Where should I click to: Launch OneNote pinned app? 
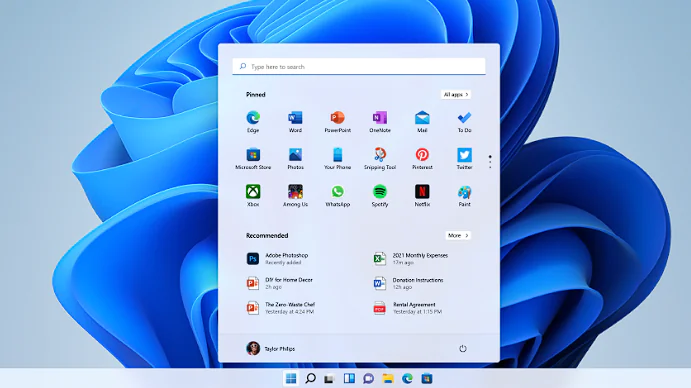[x=380, y=122]
